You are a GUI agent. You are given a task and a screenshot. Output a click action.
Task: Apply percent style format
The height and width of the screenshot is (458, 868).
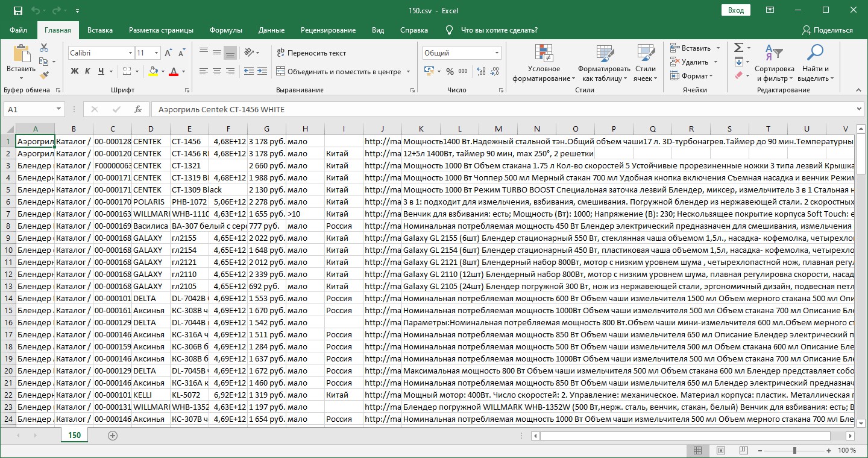[x=450, y=71]
